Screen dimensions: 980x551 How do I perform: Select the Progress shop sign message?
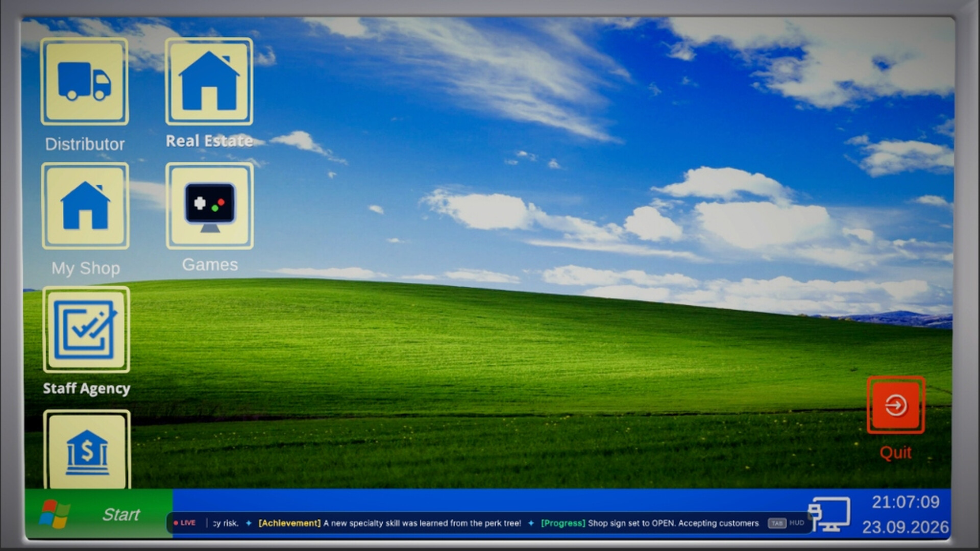click(x=650, y=523)
